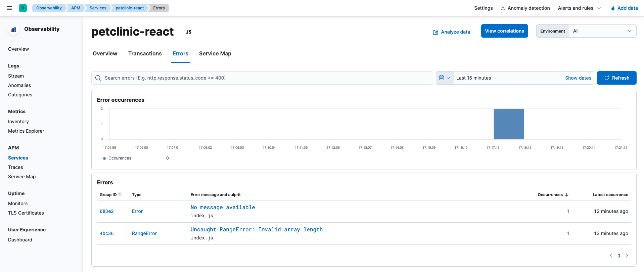Open the calendar quick date menu

[444, 78]
